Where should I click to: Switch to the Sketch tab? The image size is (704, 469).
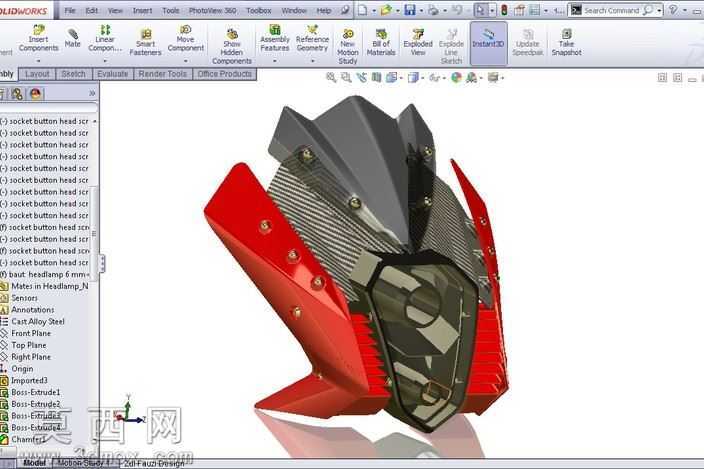point(73,74)
